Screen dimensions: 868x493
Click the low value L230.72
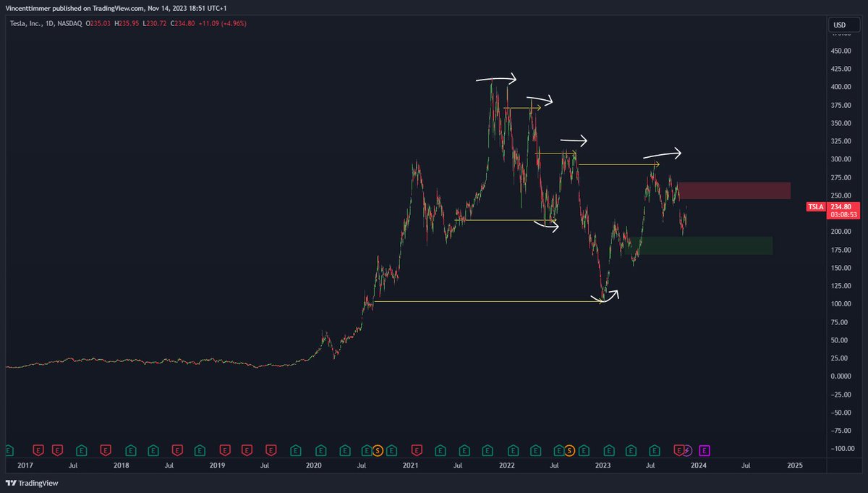point(155,24)
